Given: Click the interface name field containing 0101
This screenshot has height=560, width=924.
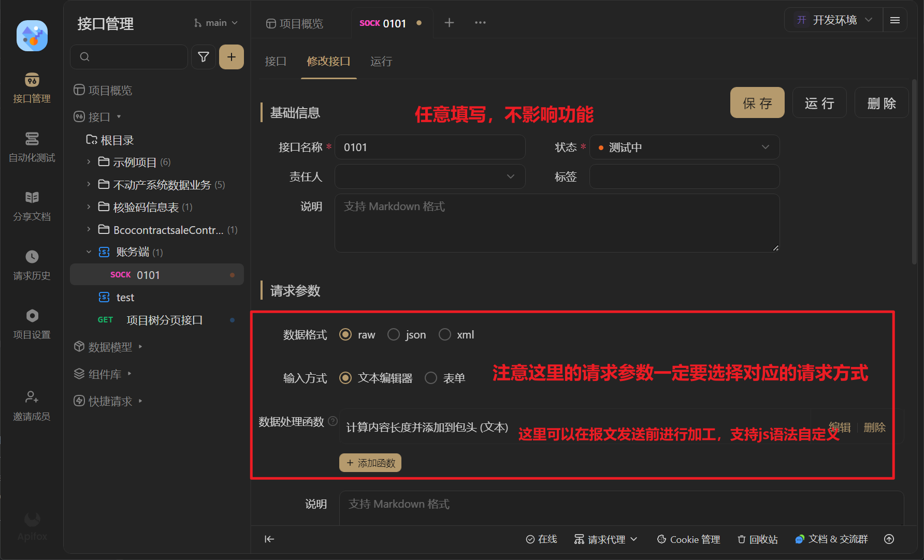Looking at the screenshot, I should 430,148.
